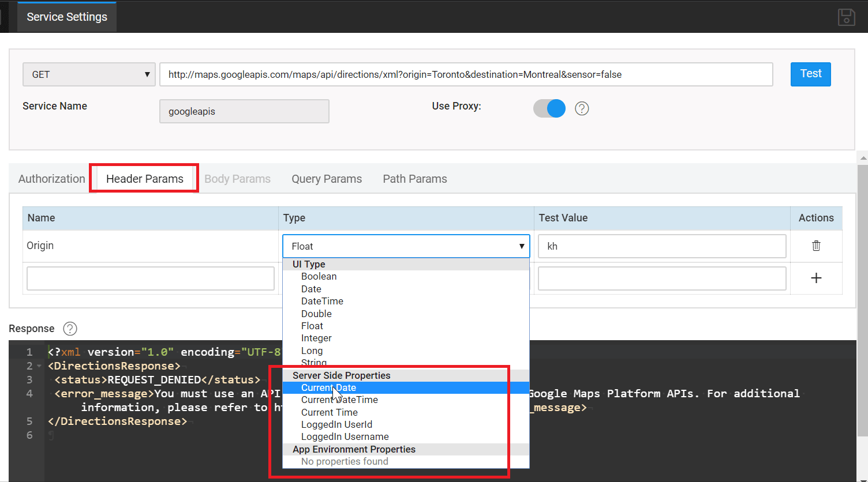This screenshot has height=482, width=868.
Task: Open the Response help icon
Action: (x=70, y=329)
